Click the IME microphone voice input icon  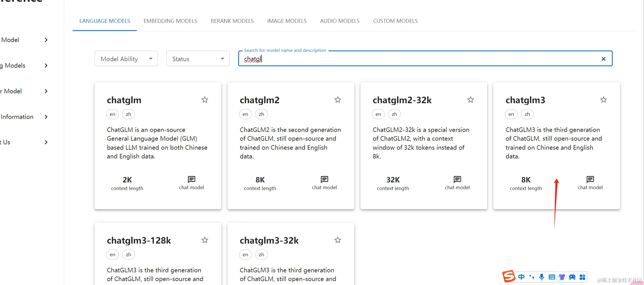[542, 277]
